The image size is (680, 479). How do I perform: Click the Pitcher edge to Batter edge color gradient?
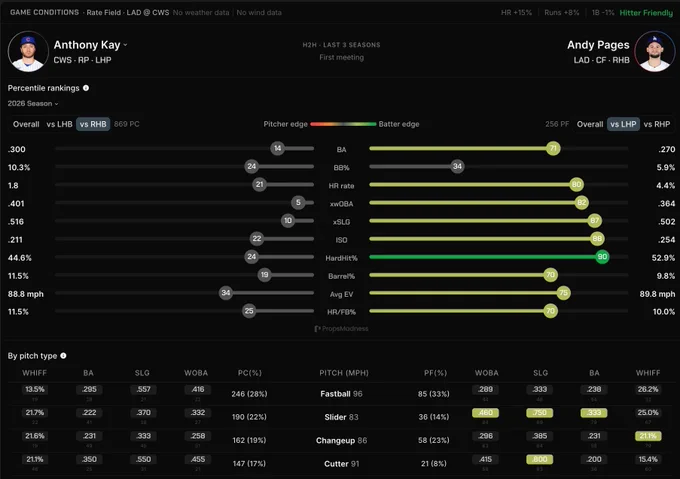pos(343,124)
